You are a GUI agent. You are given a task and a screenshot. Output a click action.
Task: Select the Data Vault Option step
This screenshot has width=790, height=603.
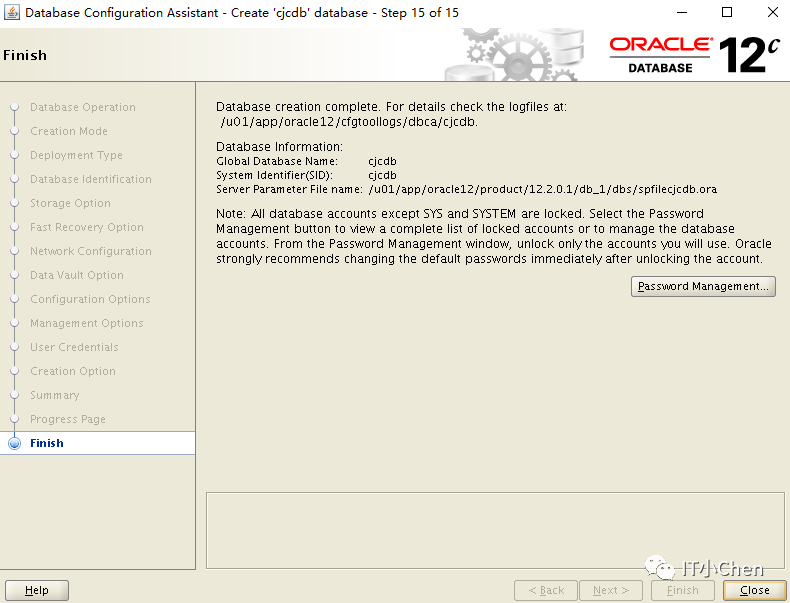[x=77, y=275]
